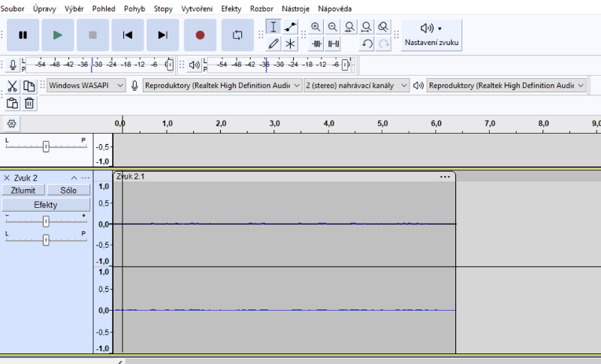Click the playback meter speaker icon
Screen dimensions: 601x364
coord(195,65)
